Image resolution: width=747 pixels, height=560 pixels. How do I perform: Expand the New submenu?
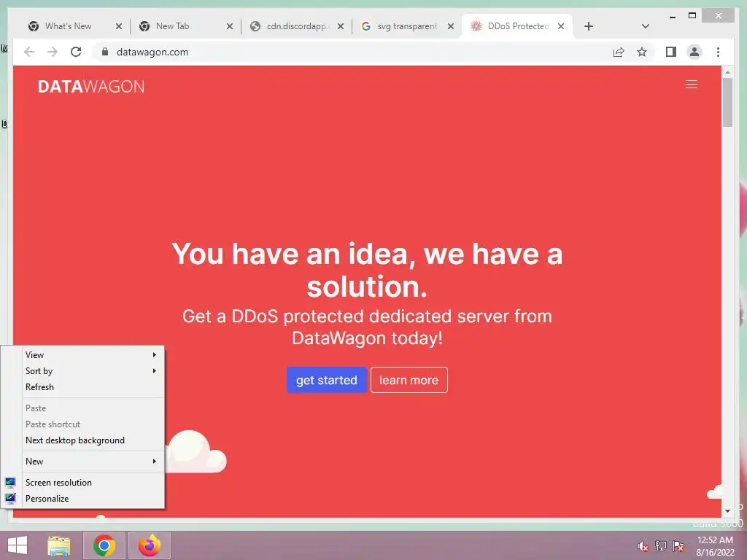pyautogui.click(x=90, y=462)
